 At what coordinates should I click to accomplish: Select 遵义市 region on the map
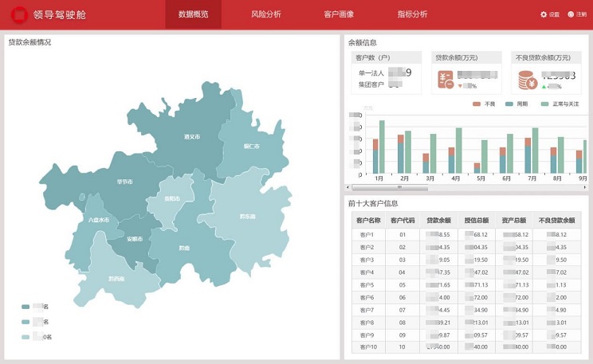click(191, 137)
